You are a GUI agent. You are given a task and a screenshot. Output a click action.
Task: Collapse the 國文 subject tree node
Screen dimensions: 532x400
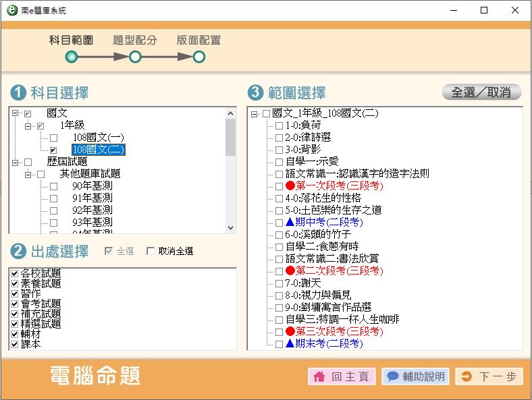[x=15, y=113]
